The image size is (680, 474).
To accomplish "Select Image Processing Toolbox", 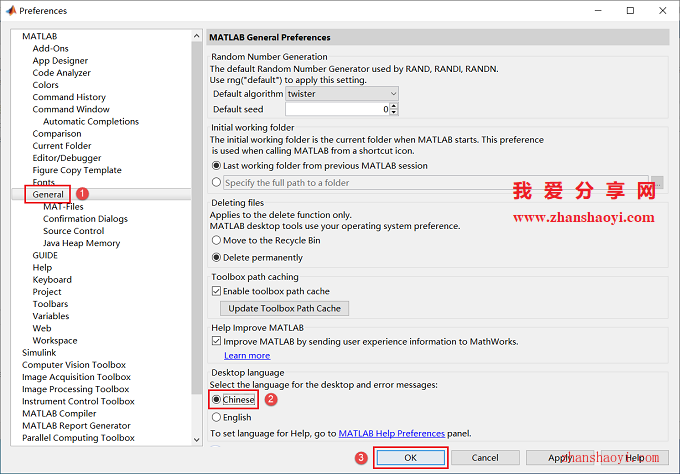I will coord(76,389).
